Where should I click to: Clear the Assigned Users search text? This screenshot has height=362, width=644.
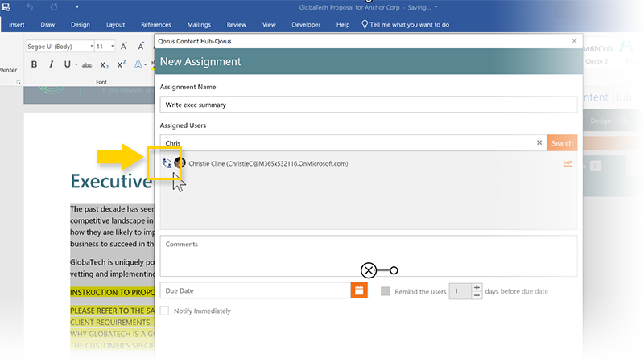(x=539, y=142)
